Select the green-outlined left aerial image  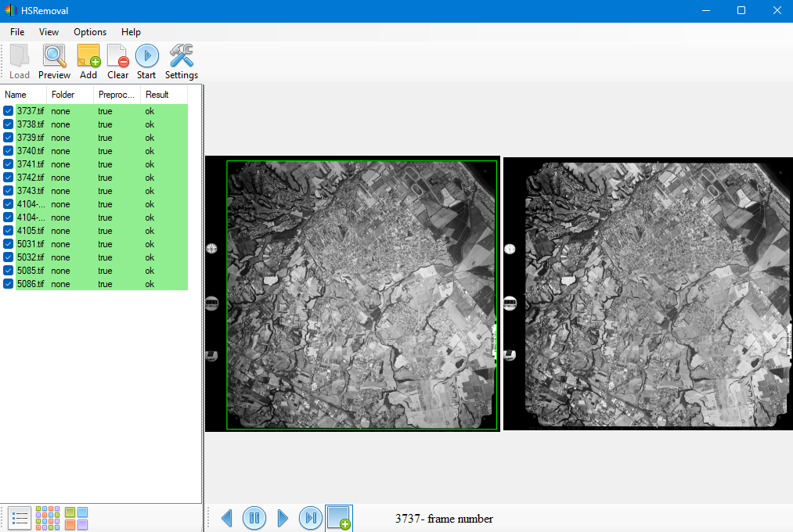[x=362, y=295]
